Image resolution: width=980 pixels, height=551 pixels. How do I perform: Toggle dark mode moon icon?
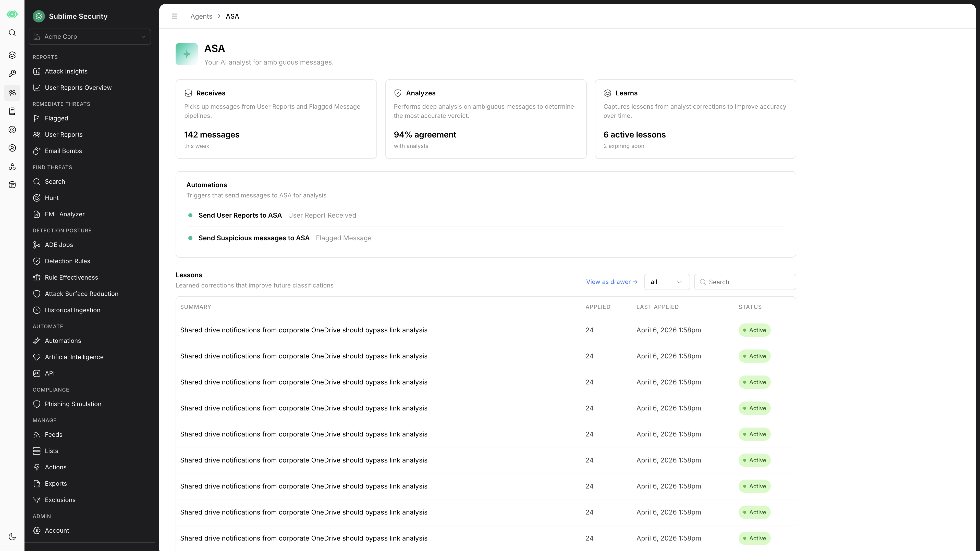pyautogui.click(x=12, y=536)
